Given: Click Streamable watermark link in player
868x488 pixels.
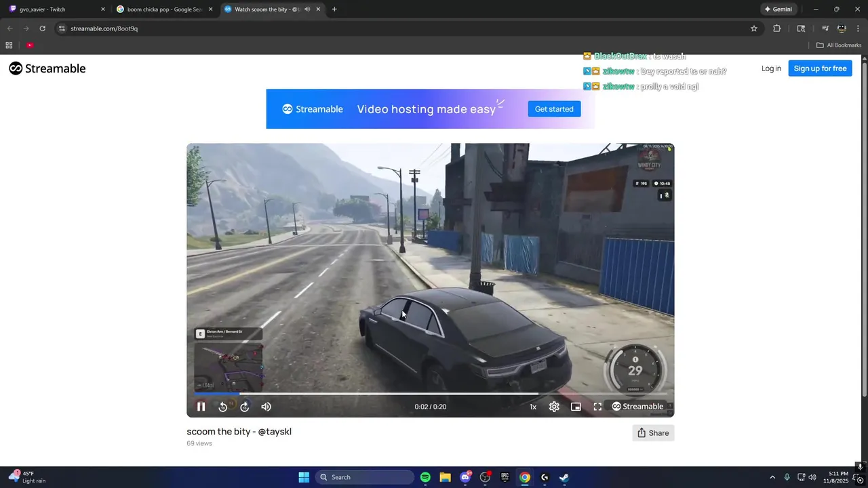Looking at the screenshot, I should point(637,407).
